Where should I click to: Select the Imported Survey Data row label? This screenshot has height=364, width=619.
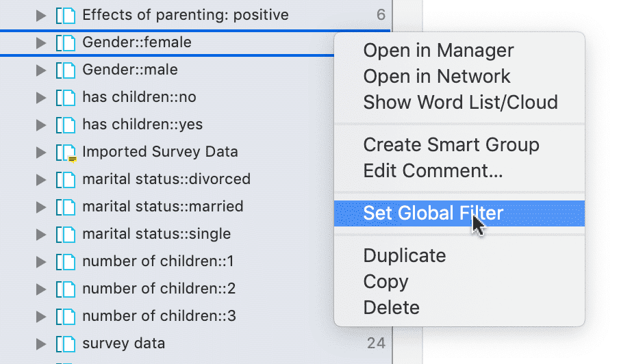click(x=160, y=152)
